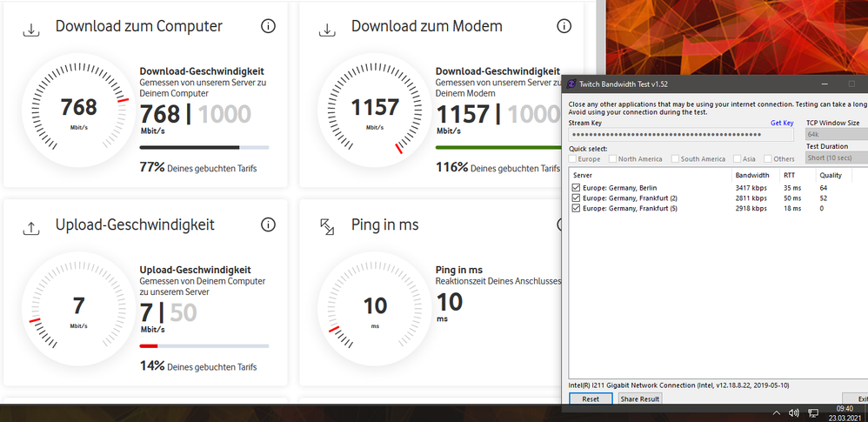The image size is (868, 422).
Task: Tick the Europe quick select checkbox
Action: click(x=572, y=159)
